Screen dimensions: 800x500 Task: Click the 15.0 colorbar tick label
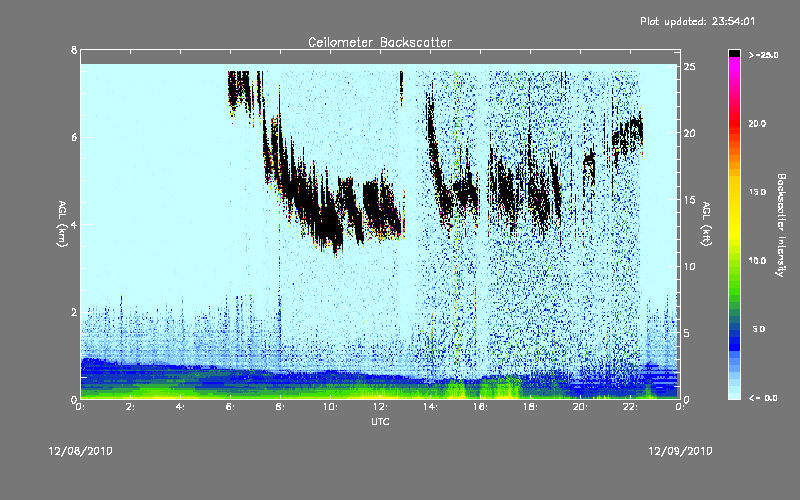click(757, 192)
